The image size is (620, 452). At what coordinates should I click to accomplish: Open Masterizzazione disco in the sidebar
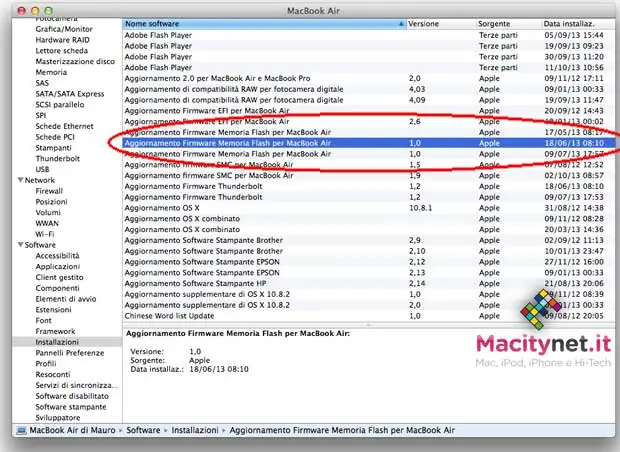75,61
